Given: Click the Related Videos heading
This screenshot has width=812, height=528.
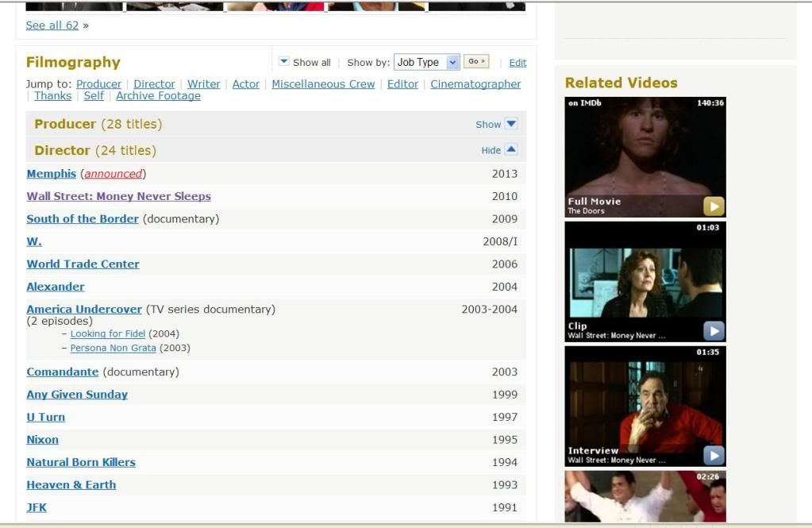Looking at the screenshot, I should [x=621, y=83].
